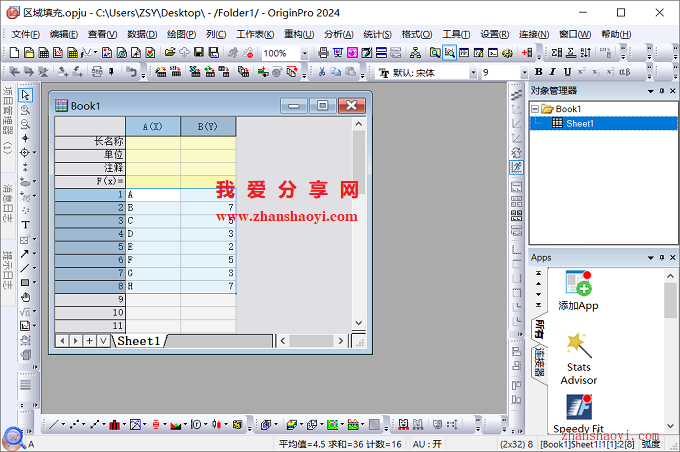Viewport: 680px width, 452px height.
Task: Open a file with the open-folder icon
Action: click(x=170, y=52)
